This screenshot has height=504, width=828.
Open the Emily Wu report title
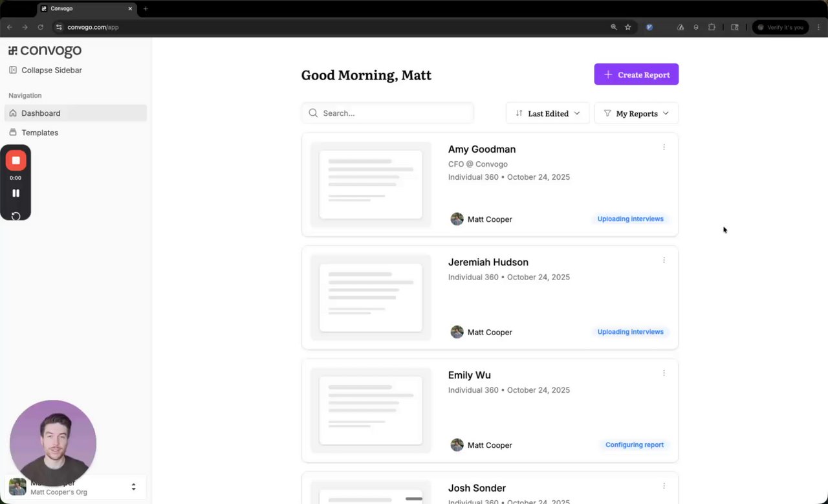pos(470,375)
